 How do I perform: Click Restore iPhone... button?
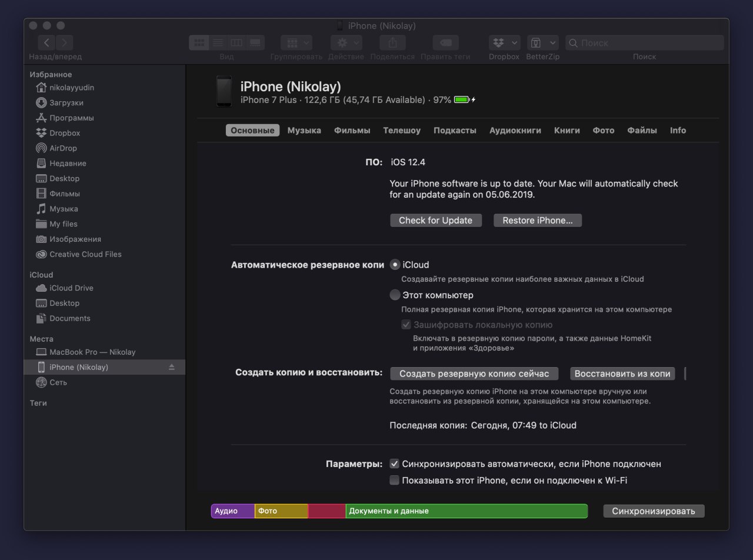pos(538,221)
